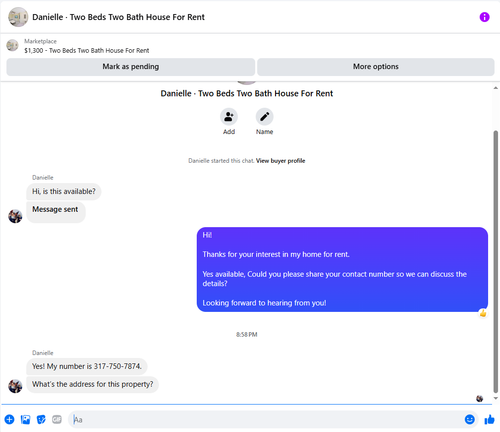Open the Marketplace listing thumbnail
Screen dimensions: 500x432
tap(12, 45)
